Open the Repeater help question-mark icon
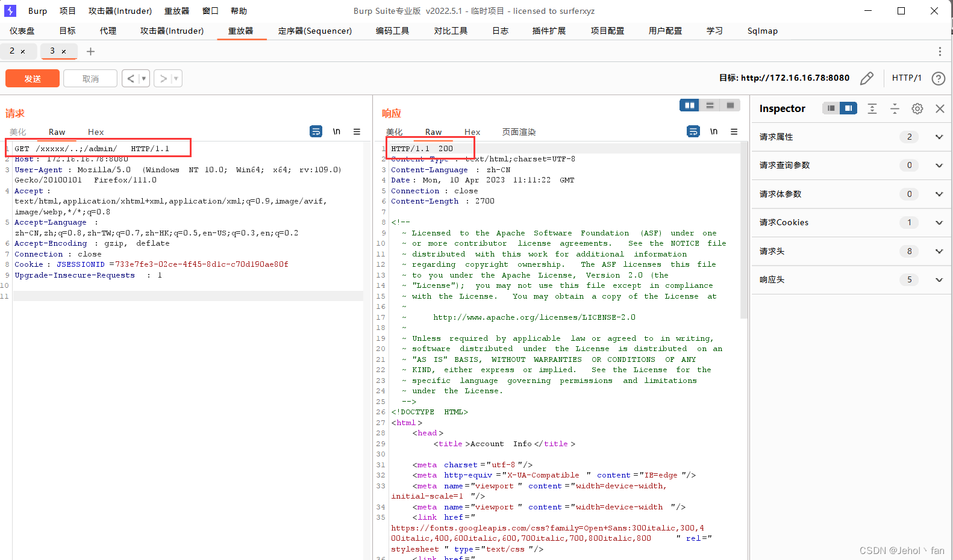The width and height of the screenshot is (953, 560). [938, 78]
